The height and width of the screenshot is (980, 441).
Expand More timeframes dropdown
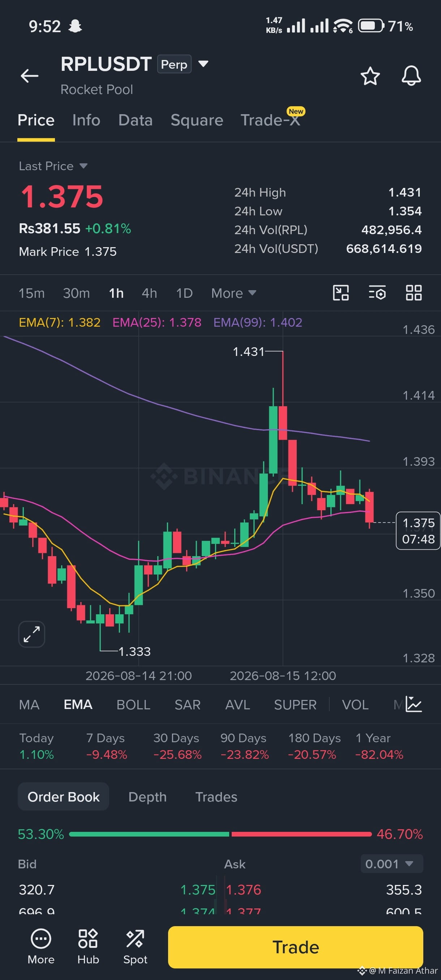[x=234, y=293]
